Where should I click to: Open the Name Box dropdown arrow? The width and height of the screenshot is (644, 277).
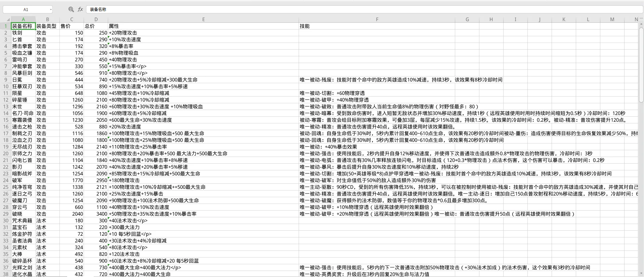(51, 10)
